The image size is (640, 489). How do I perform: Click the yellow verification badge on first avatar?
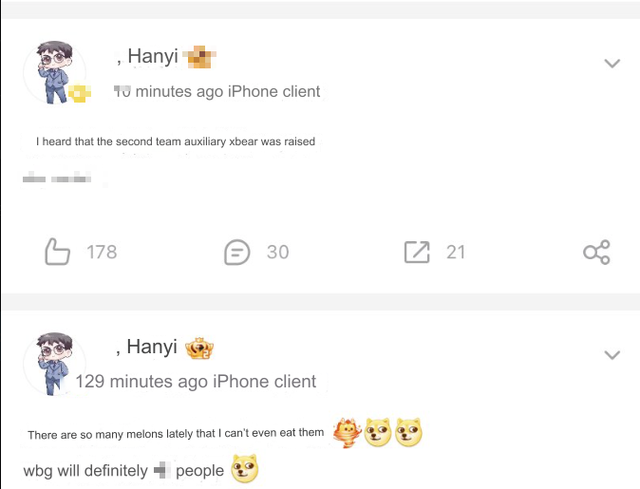80,94
